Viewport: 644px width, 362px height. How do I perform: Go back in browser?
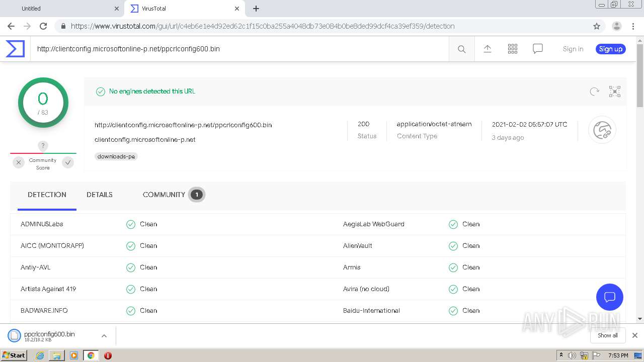(11, 26)
